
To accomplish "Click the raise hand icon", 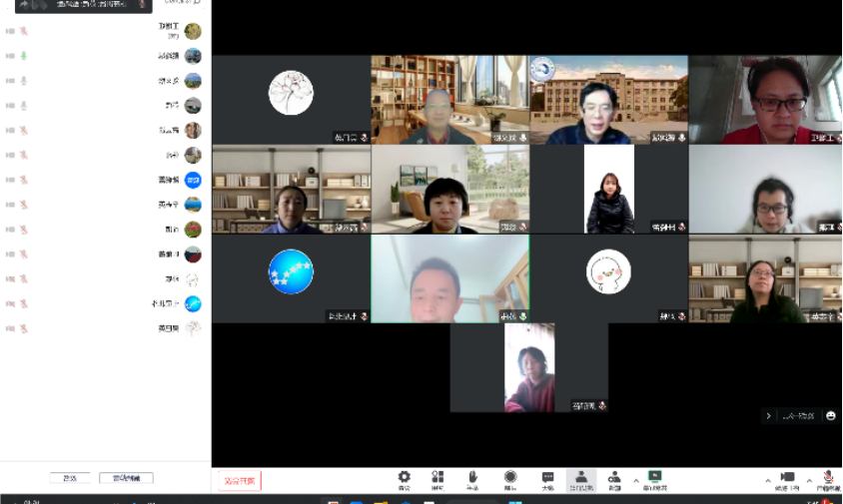I will (x=472, y=479).
